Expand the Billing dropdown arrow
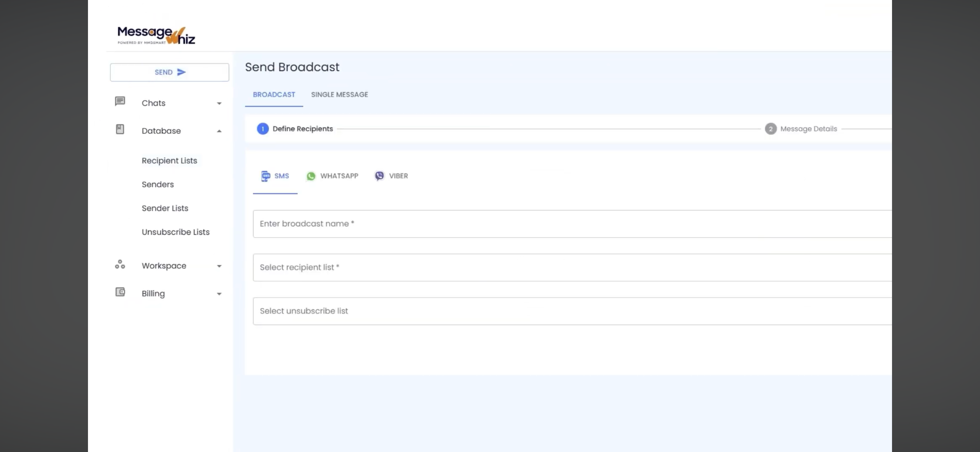The height and width of the screenshot is (452, 980). tap(219, 294)
